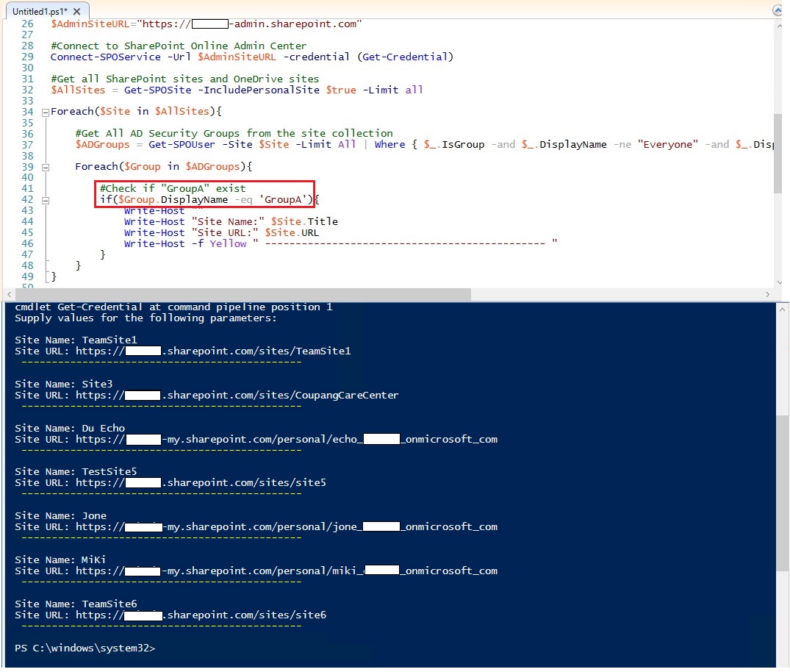
Task: Click the horizontal scrollbar right arrow
Action: [x=767, y=294]
